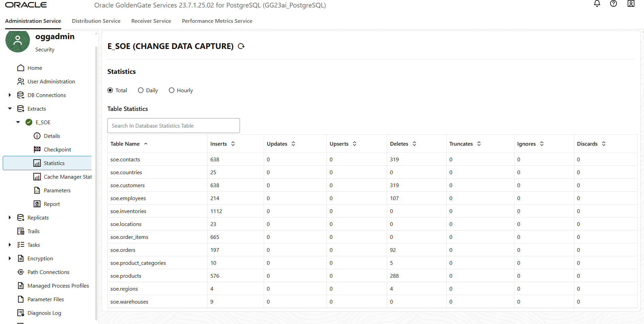Click the Checkpoint flag icon
This screenshot has width=644, height=324.
pos(37,149)
